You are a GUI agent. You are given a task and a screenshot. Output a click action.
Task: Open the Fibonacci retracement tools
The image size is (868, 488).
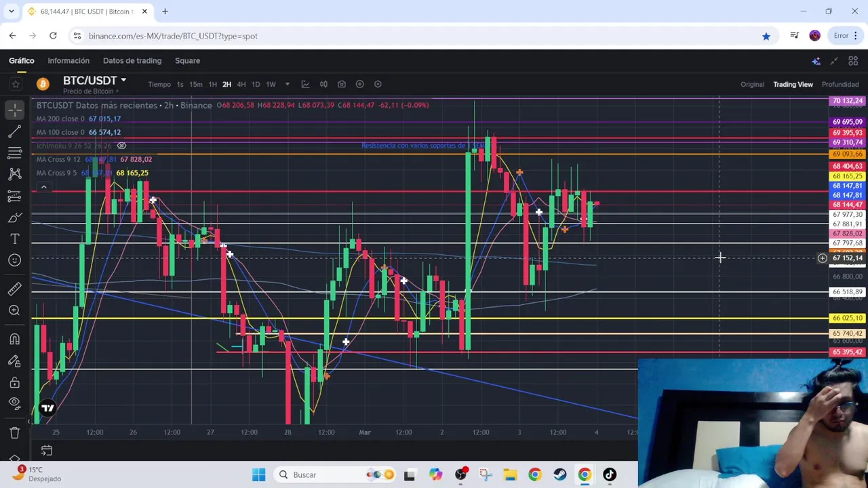[x=15, y=152]
